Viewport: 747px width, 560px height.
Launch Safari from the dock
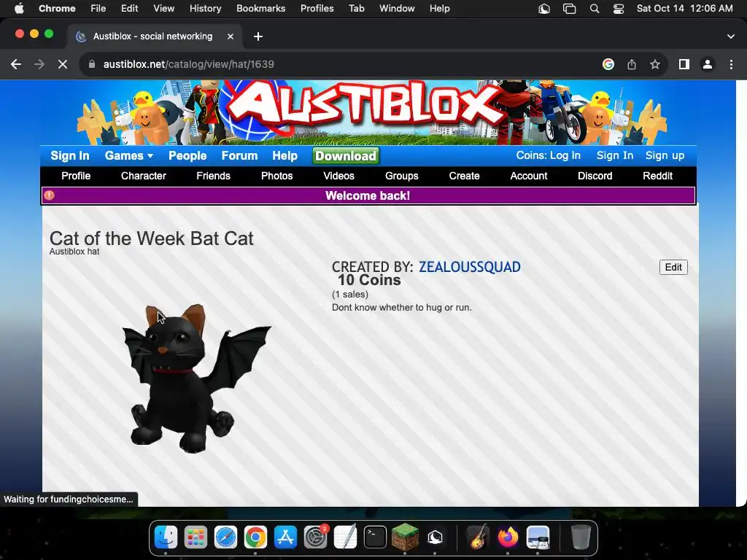(x=226, y=537)
